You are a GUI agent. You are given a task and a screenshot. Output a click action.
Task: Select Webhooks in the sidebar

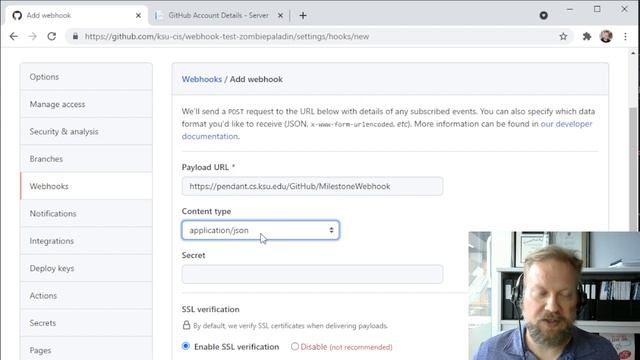click(86, 186)
